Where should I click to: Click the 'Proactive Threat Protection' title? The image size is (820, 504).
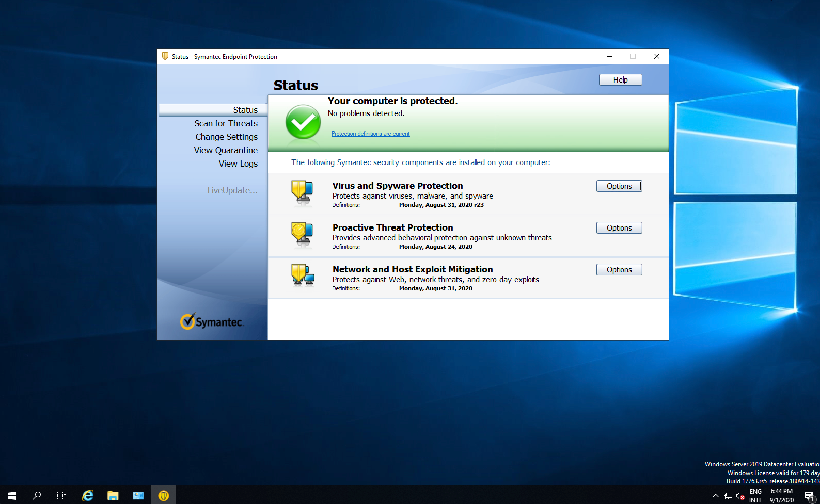pyautogui.click(x=392, y=227)
